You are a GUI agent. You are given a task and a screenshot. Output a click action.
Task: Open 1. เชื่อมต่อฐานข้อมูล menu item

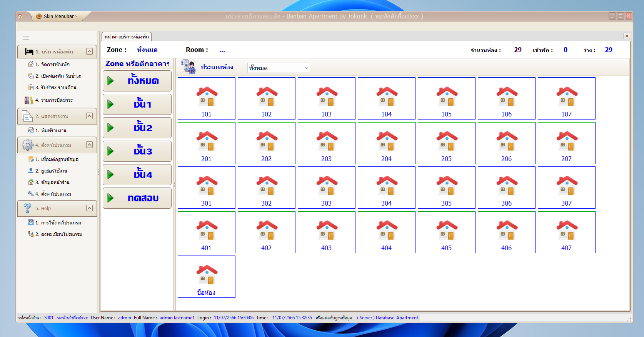[x=53, y=159]
